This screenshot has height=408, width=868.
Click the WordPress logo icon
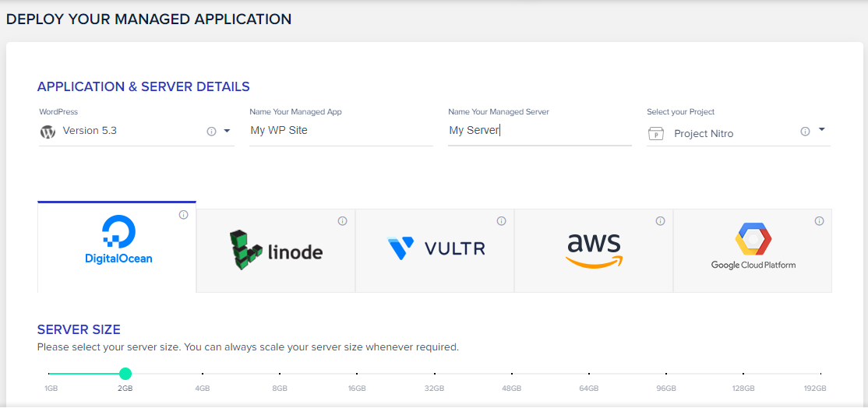tap(48, 132)
